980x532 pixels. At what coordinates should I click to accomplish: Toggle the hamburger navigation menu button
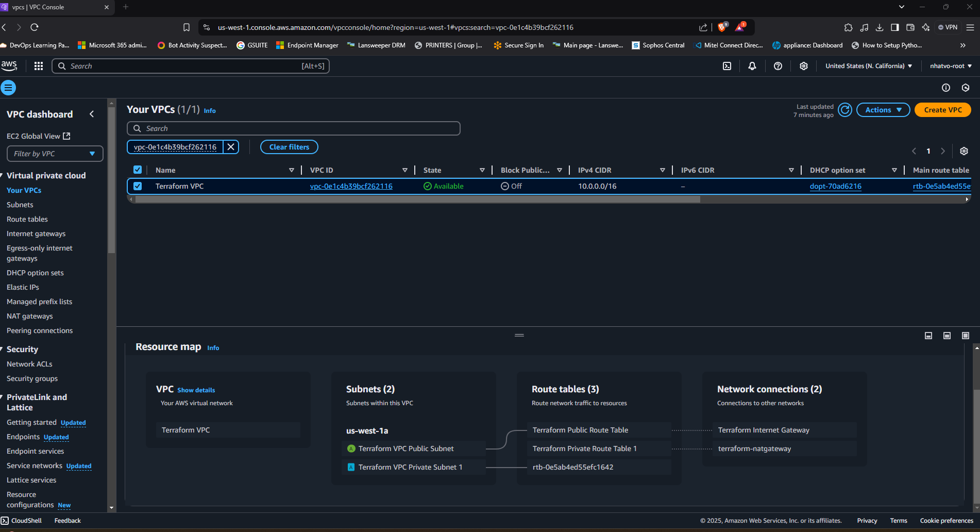point(8,88)
